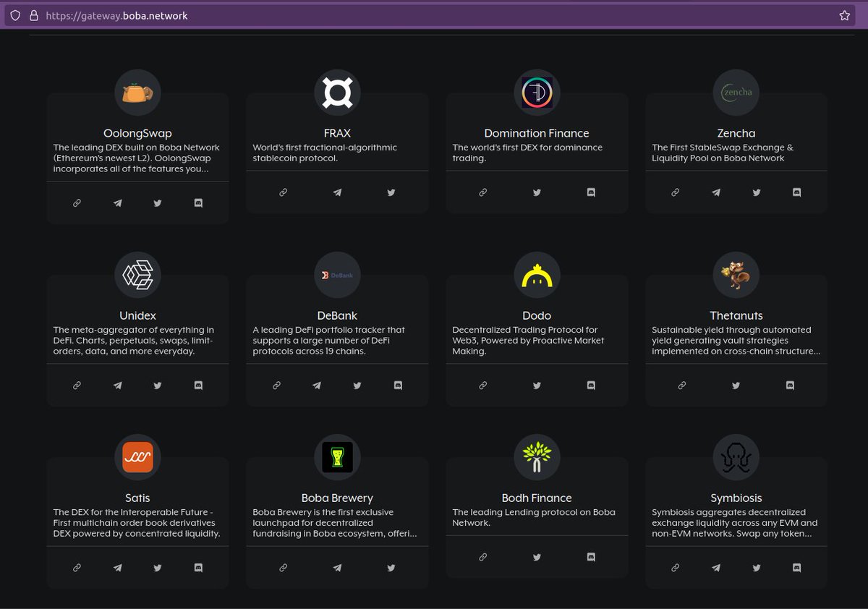
Task: Open Zencha Twitter icon
Action: coord(757,192)
